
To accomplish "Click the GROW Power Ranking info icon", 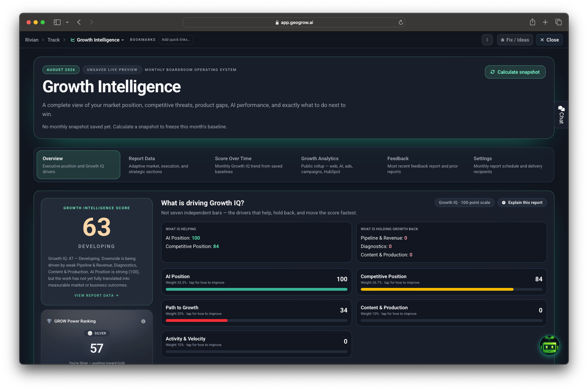I will (x=143, y=321).
